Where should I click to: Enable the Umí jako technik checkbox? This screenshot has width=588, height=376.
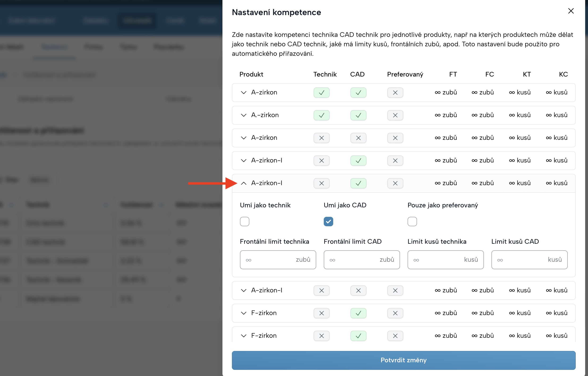coord(244,222)
